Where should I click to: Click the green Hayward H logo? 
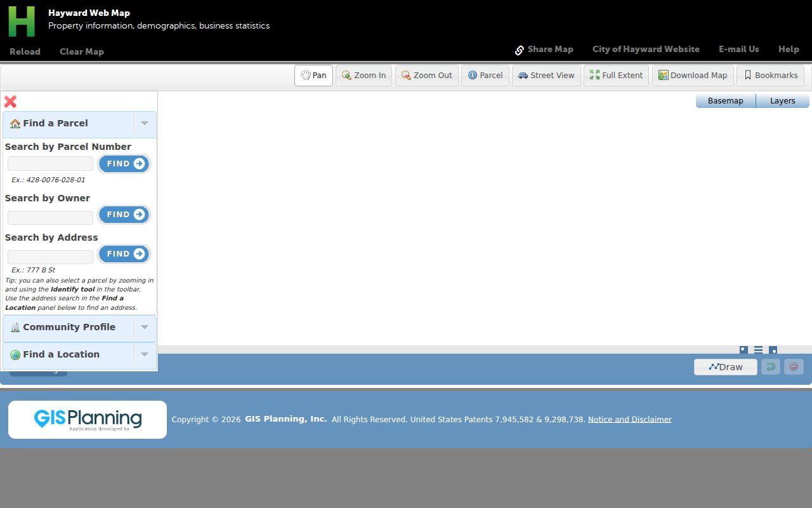coord(22,22)
